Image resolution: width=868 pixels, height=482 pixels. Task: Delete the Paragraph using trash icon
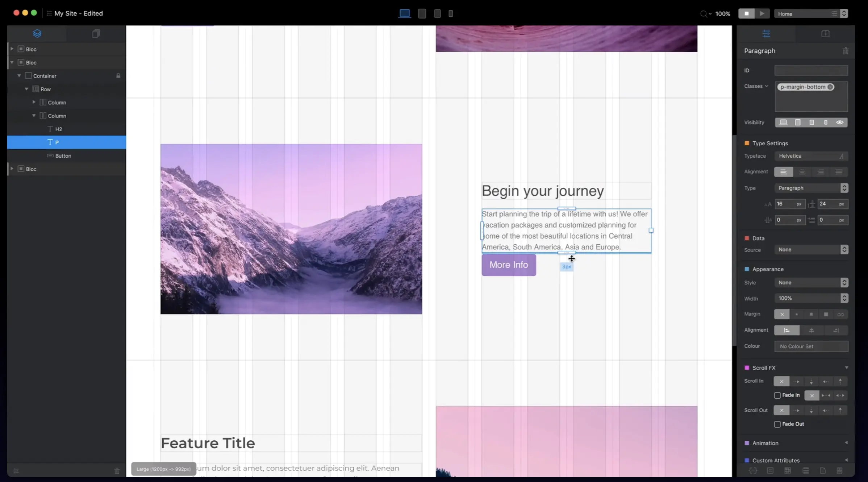click(x=846, y=51)
